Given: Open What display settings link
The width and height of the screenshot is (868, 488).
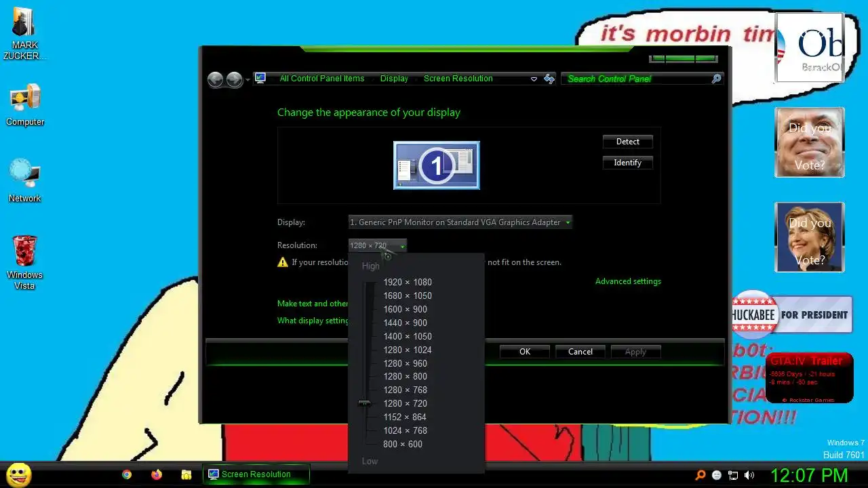Looking at the screenshot, I should point(313,321).
